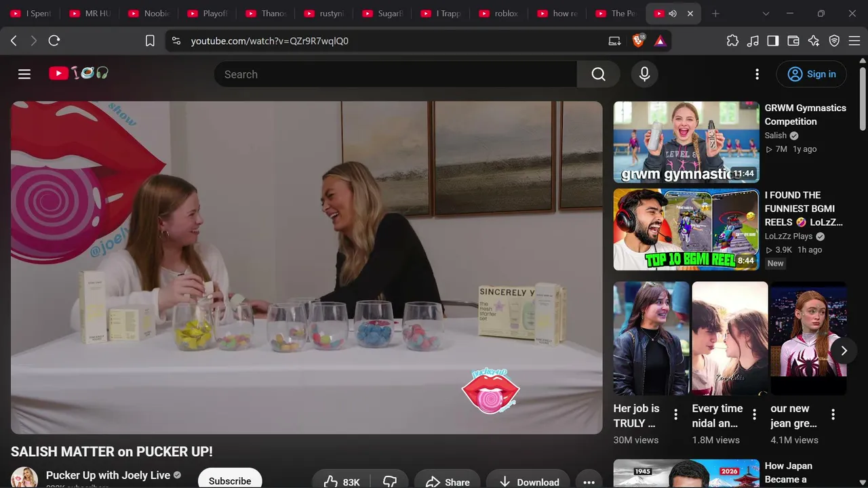The image size is (868, 488).
Task: Subscribe to Pucker Up with Joely Live
Action: [230, 480]
